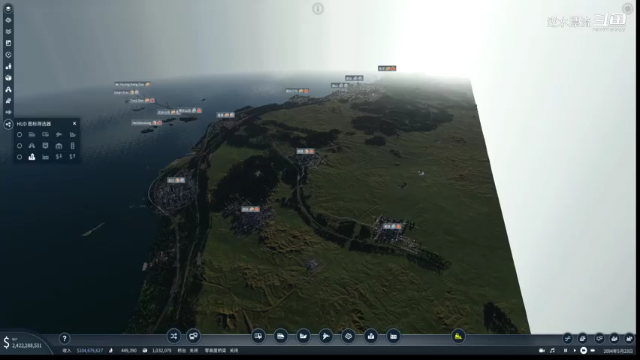Open the bulldozer demolish tool
Viewport: 640px width, 360px height.
click(458, 336)
